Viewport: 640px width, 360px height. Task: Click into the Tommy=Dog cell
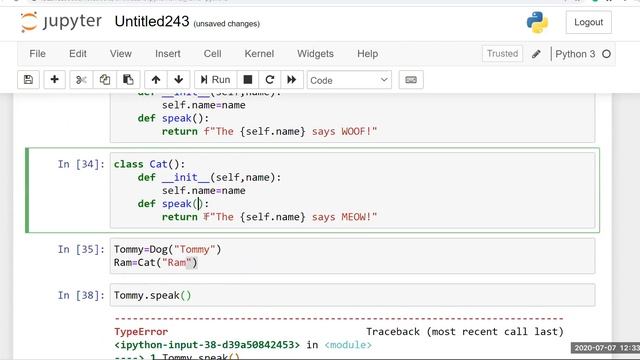coord(352,256)
